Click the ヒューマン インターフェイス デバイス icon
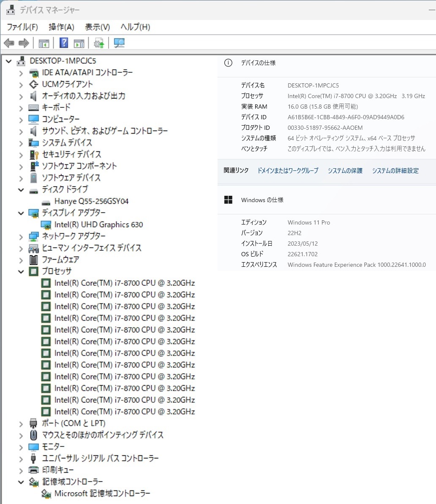The width and height of the screenshot is (436, 504). pos(34,248)
